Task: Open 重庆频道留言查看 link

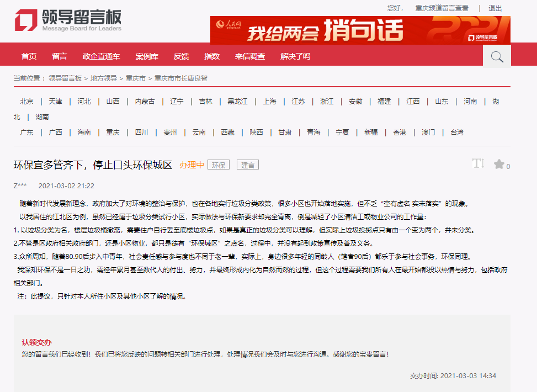Action: 442,8
